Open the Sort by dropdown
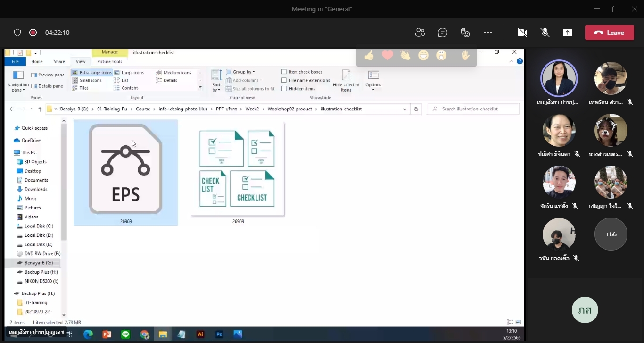The image size is (644, 343). tap(216, 81)
